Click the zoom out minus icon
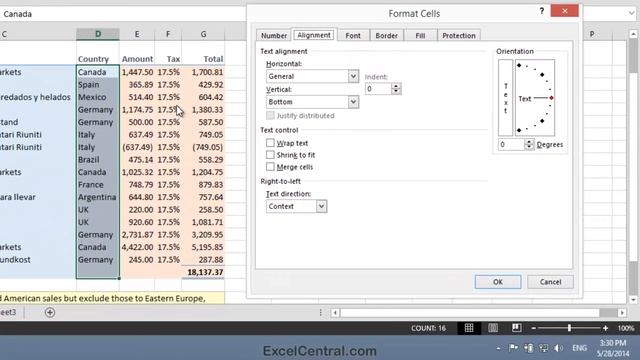 point(533,328)
